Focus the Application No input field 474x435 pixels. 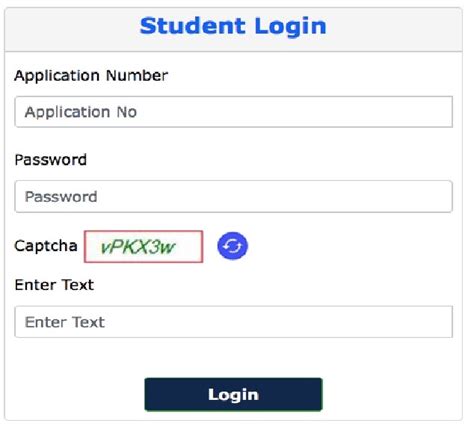[233, 112]
